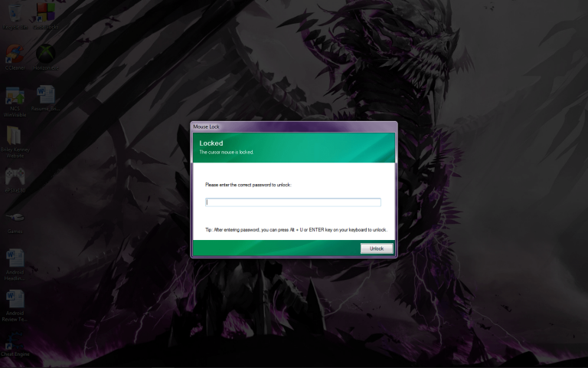Screen dimensions: 588x368
Task: Open the Resume Word document icon
Action: point(46,98)
